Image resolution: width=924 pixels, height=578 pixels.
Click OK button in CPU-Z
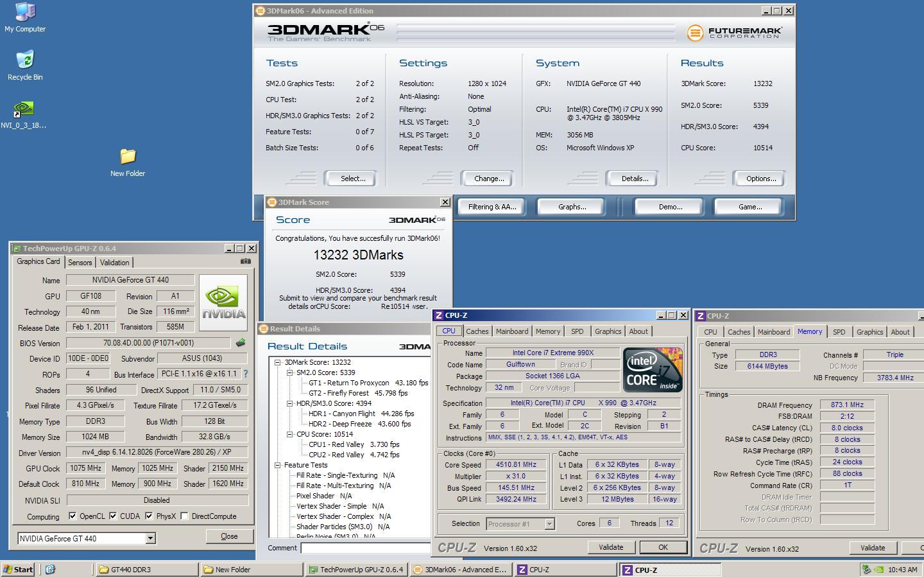(x=663, y=547)
